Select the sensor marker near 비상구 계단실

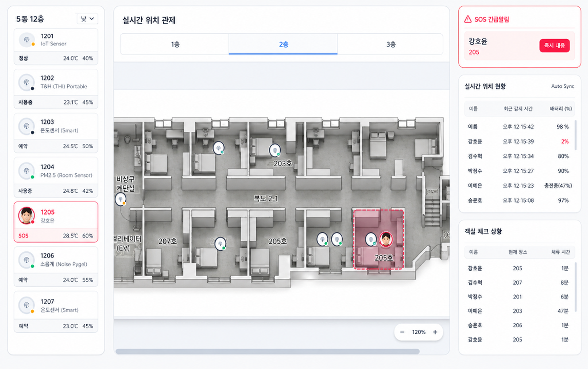(121, 199)
